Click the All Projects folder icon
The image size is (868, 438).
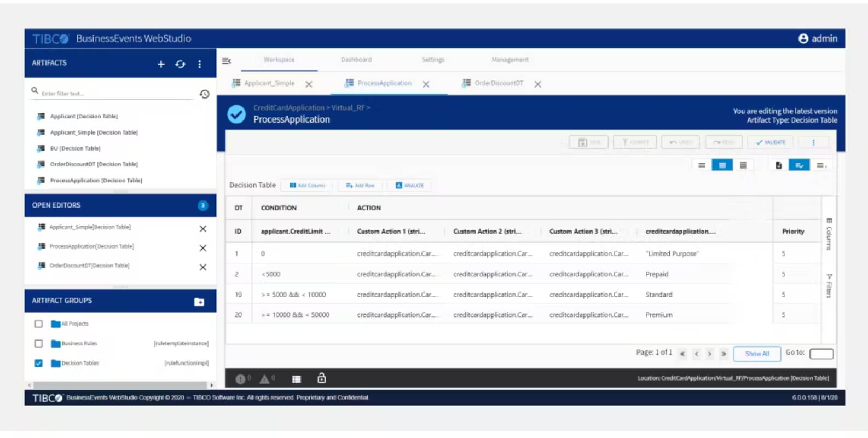(55, 324)
